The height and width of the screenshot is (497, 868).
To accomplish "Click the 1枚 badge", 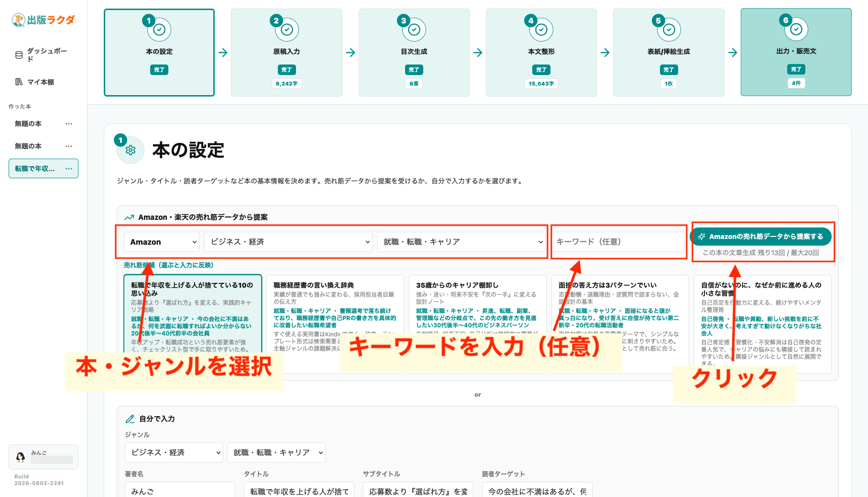I will [669, 84].
